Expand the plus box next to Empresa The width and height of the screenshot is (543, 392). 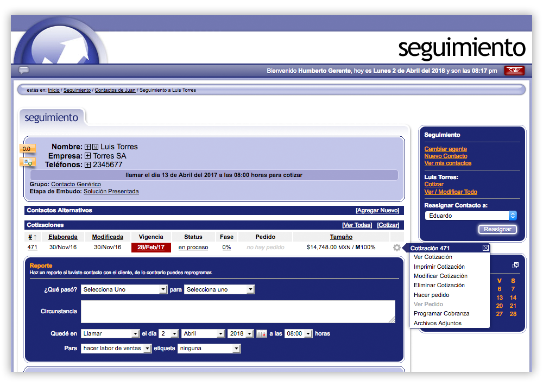click(x=87, y=156)
